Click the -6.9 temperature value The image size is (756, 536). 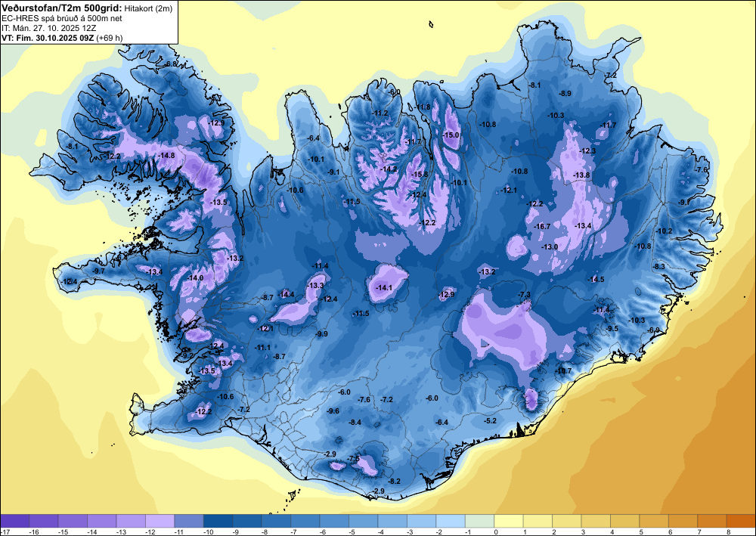coord(654,330)
